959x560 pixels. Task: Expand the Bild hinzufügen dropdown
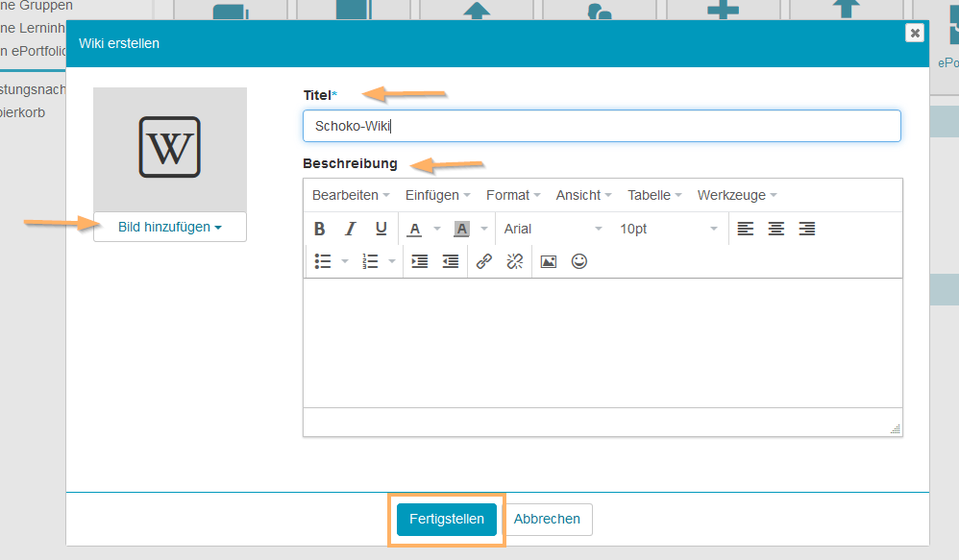(170, 227)
